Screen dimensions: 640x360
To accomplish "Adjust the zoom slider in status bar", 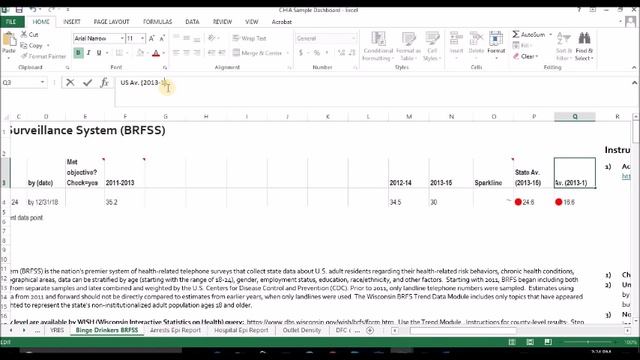I will pos(588,342).
